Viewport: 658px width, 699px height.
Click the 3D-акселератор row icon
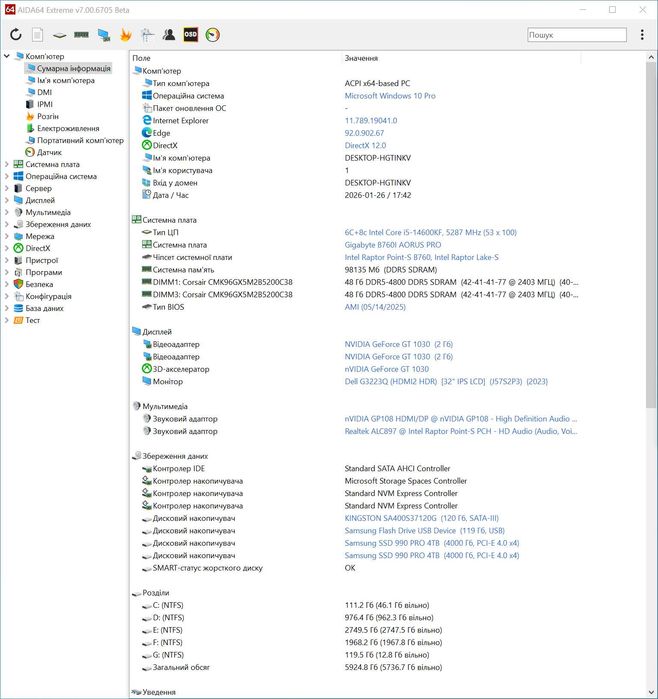click(147, 369)
